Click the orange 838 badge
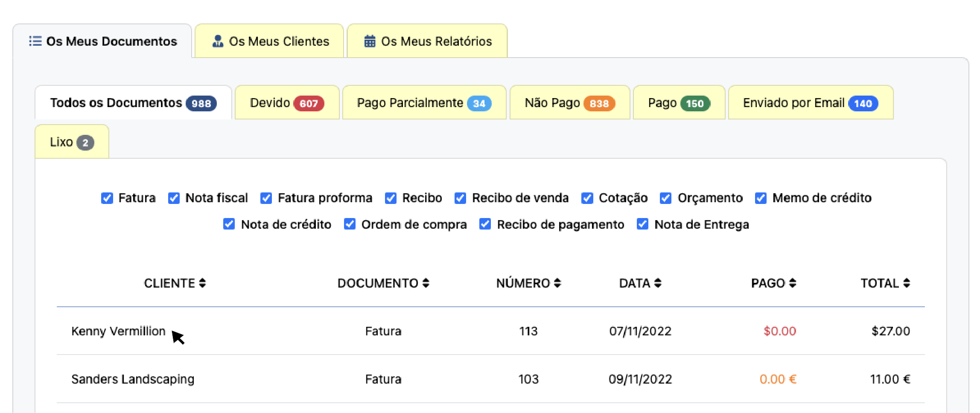The image size is (980, 413). [x=599, y=103]
